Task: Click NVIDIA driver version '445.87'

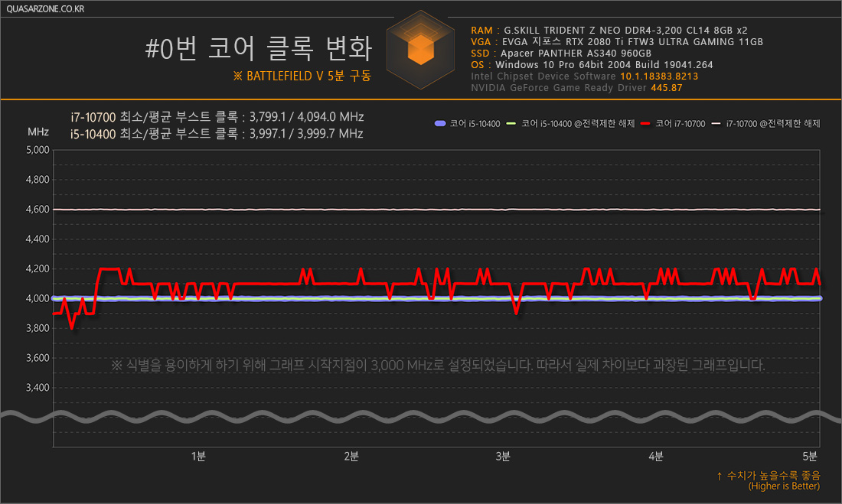Action: click(667, 87)
